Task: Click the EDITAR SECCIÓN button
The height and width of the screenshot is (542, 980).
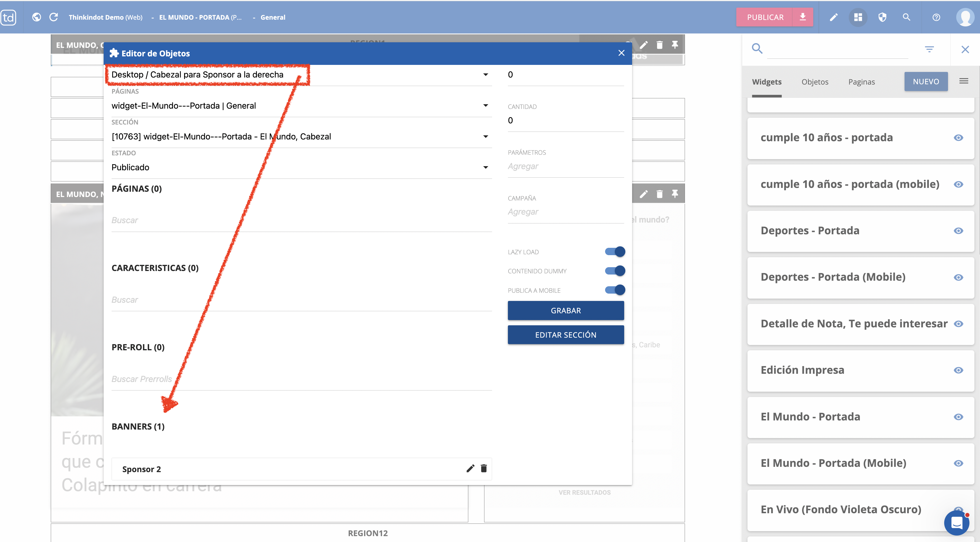Action: [x=565, y=335]
